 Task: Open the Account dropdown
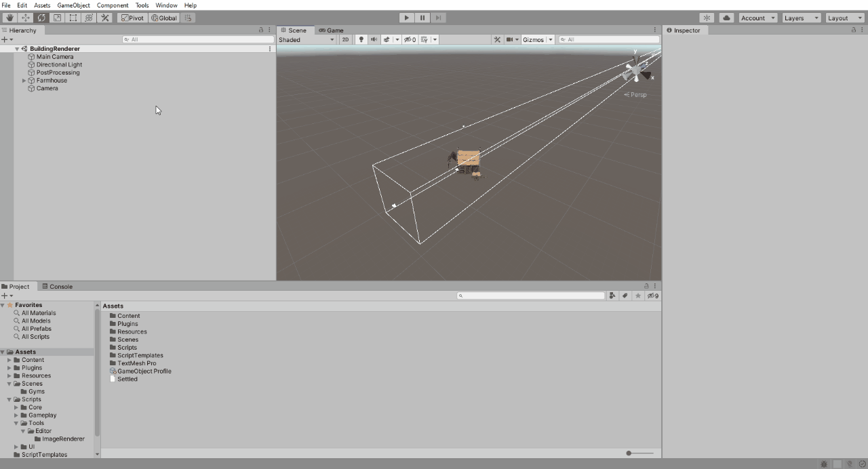click(x=757, y=18)
